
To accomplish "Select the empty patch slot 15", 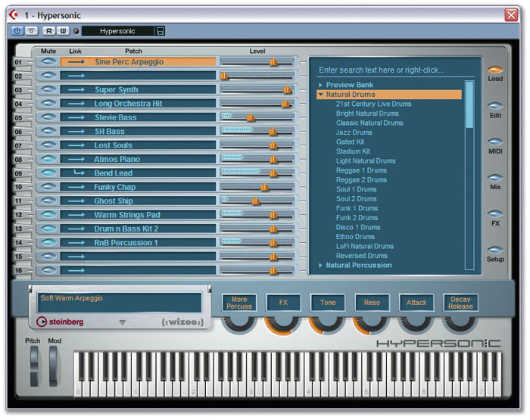I will (x=138, y=257).
